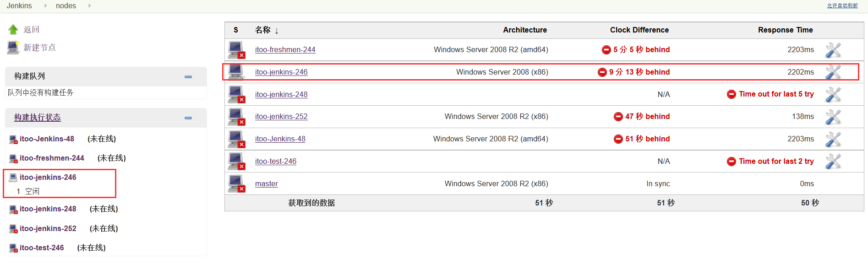
Task: Click the green Back arrow icon
Action: (x=13, y=30)
